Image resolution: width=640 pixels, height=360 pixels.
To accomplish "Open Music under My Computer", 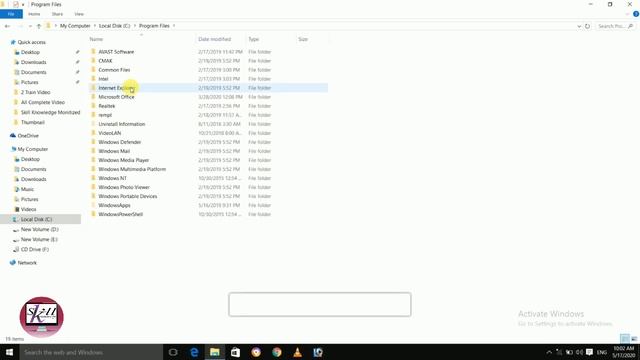I will pyautogui.click(x=27, y=189).
